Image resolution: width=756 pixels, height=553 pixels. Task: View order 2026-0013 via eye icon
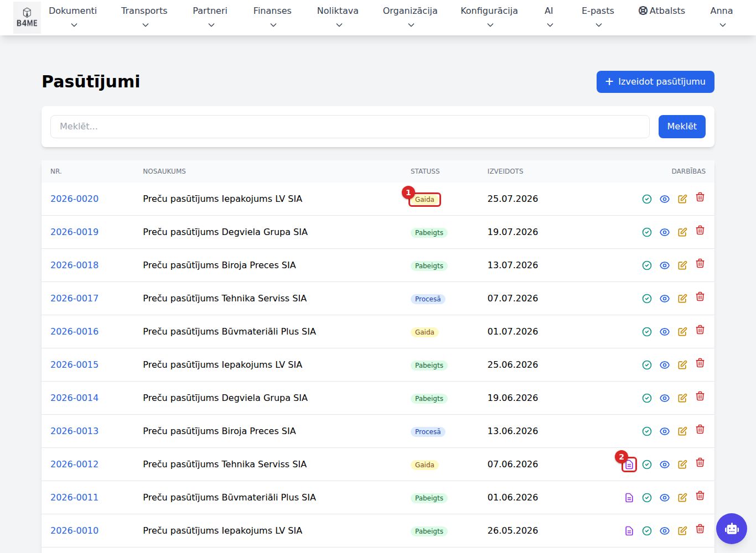[665, 431]
